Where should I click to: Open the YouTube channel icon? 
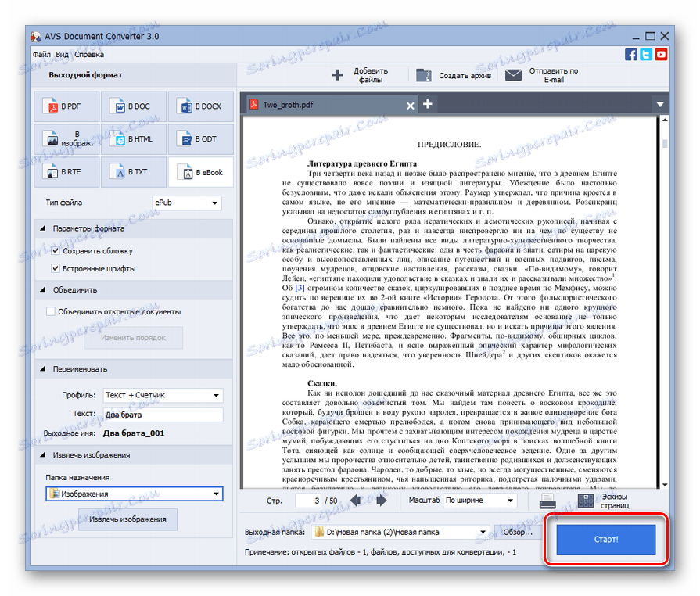pos(661,55)
